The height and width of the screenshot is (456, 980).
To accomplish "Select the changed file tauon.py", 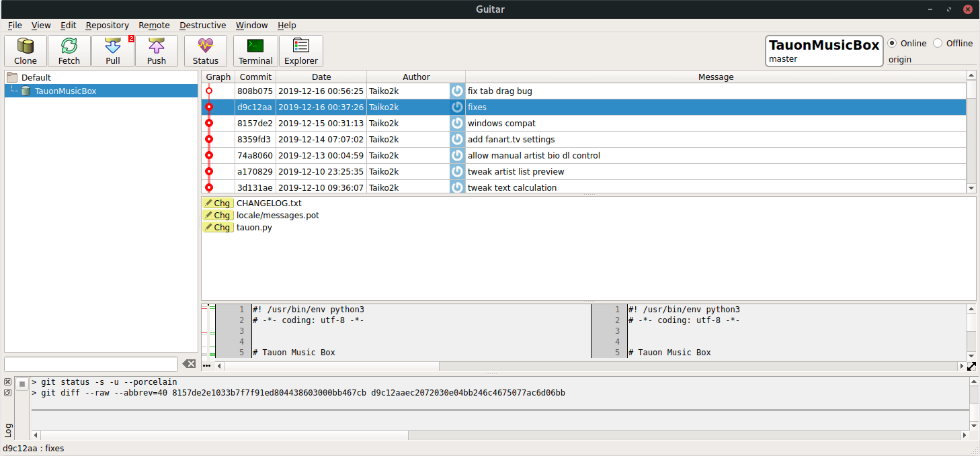I will click(x=254, y=227).
